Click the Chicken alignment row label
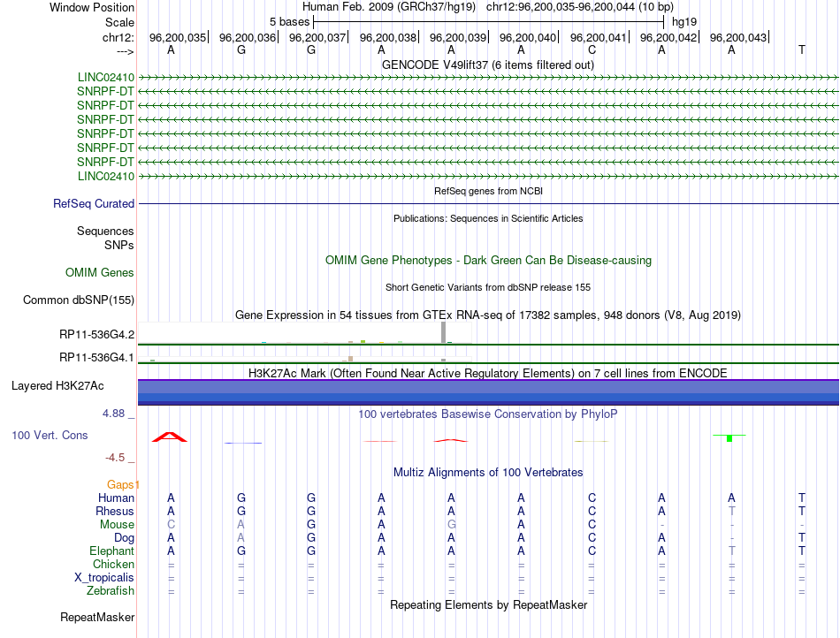 point(113,564)
